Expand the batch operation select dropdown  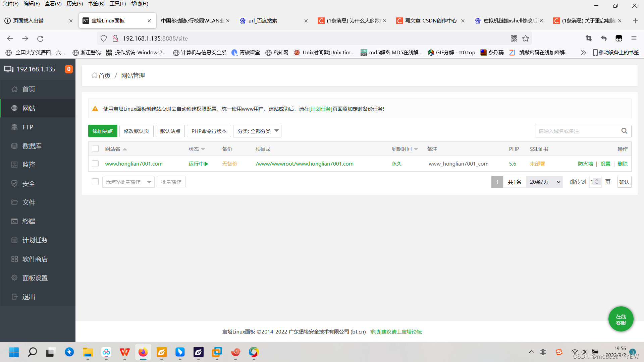128,182
